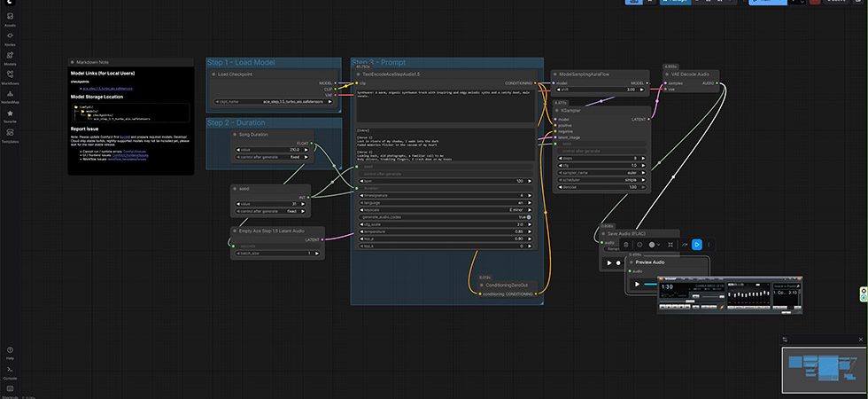
Task: Open the sampler_name dropdown in KSampler
Action: (x=601, y=174)
